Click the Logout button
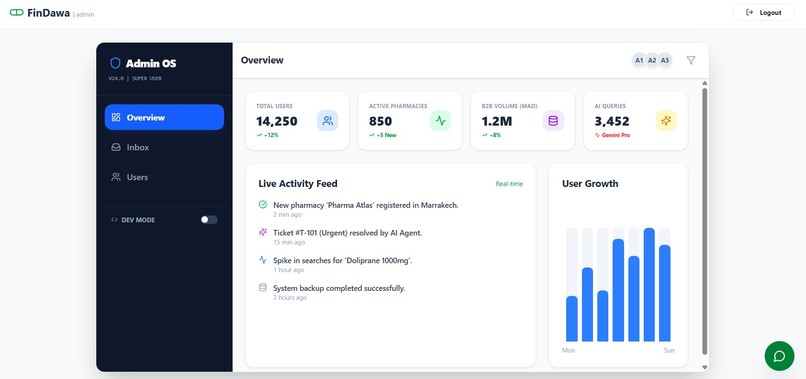806x379 pixels. [x=763, y=12]
